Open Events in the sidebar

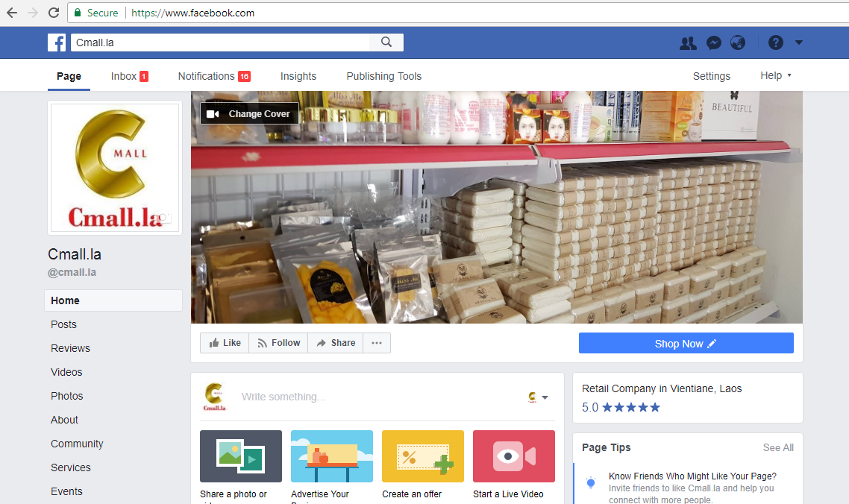[66, 491]
